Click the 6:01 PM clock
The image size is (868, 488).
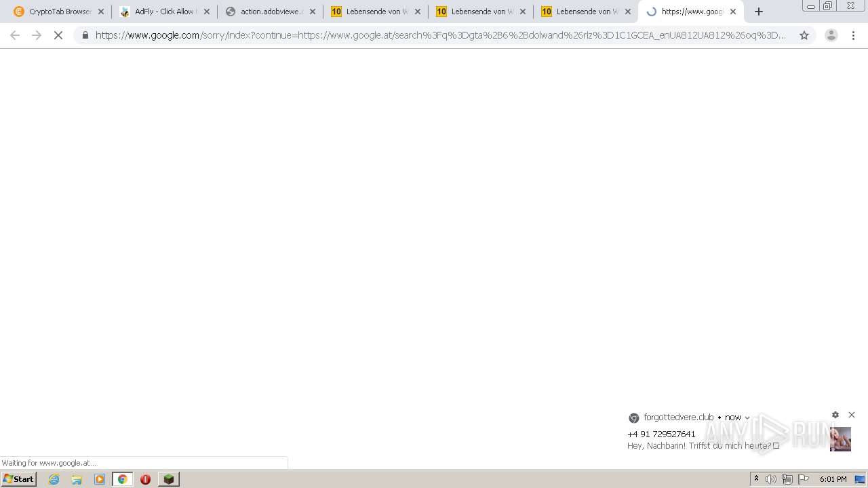click(833, 479)
